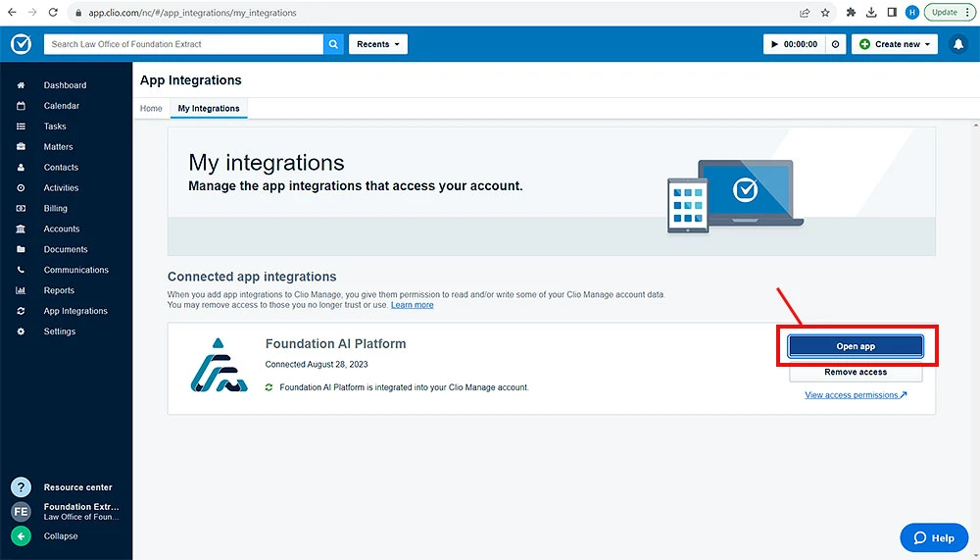This screenshot has height=560, width=980.
Task: Focus the Search Law Office input field
Action: 183,44
